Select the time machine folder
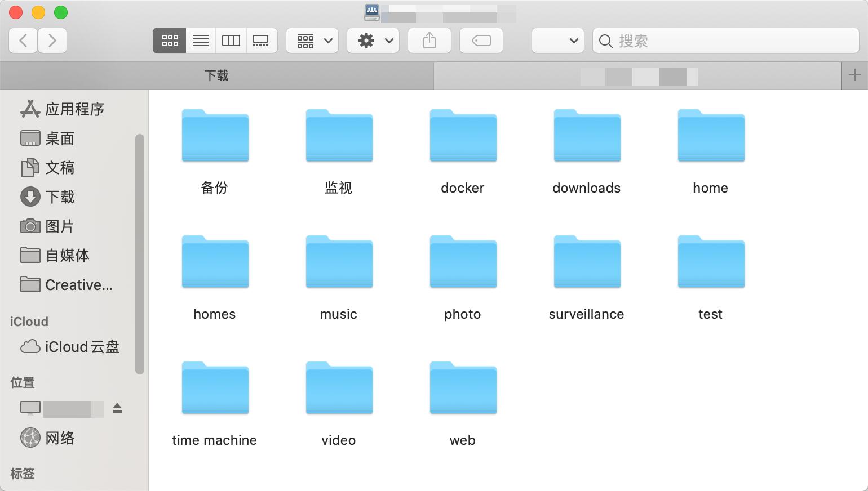Image resolution: width=868 pixels, height=491 pixels. pyautogui.click(x=215, y=389)
